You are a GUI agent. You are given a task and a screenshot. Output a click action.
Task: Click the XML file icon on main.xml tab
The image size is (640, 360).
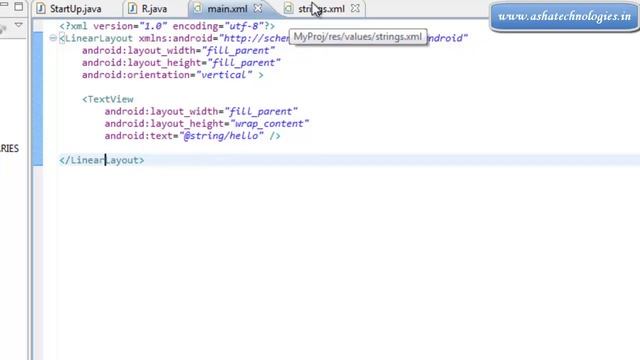[198, 8]
